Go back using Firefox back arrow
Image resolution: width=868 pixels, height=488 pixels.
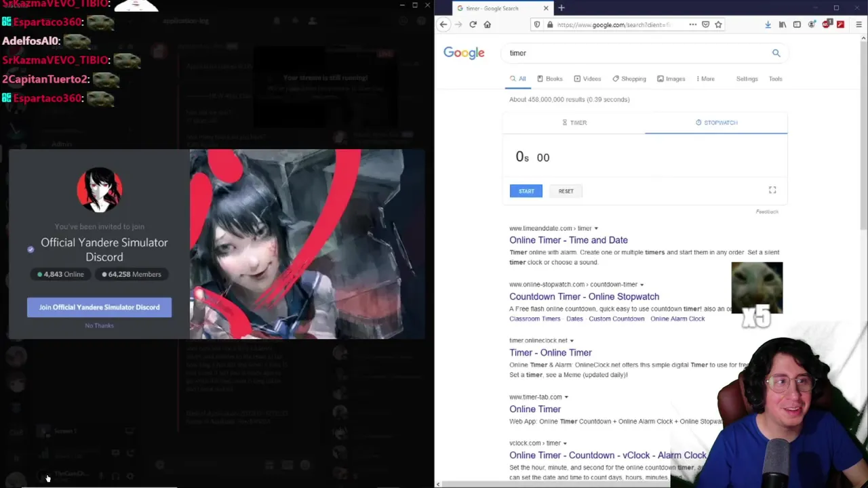click(443, 24)
